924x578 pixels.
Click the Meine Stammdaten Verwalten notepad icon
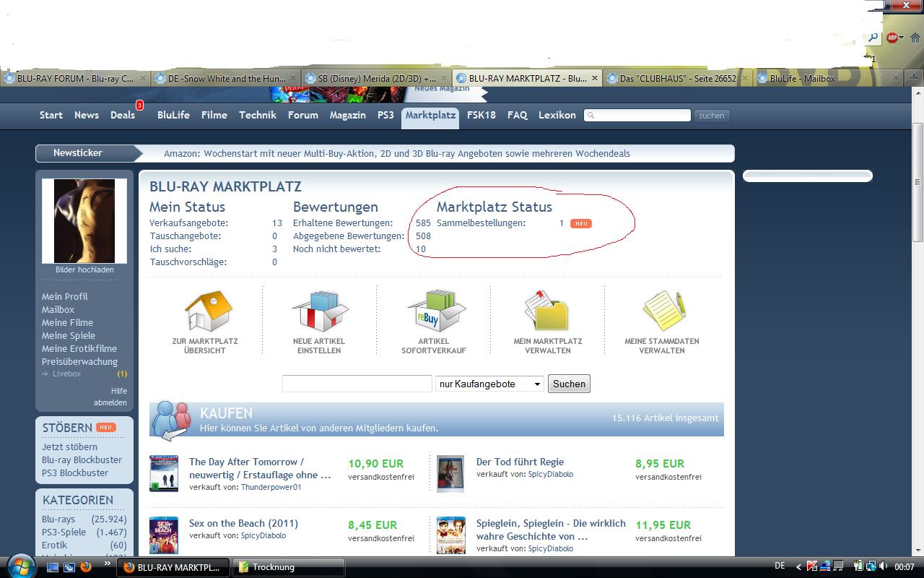[662, 311]
